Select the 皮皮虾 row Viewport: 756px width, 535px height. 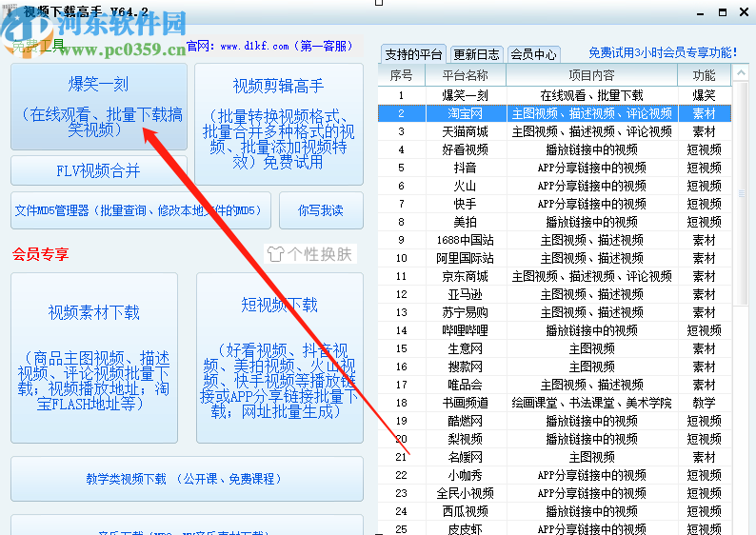(x=554, y=528)
